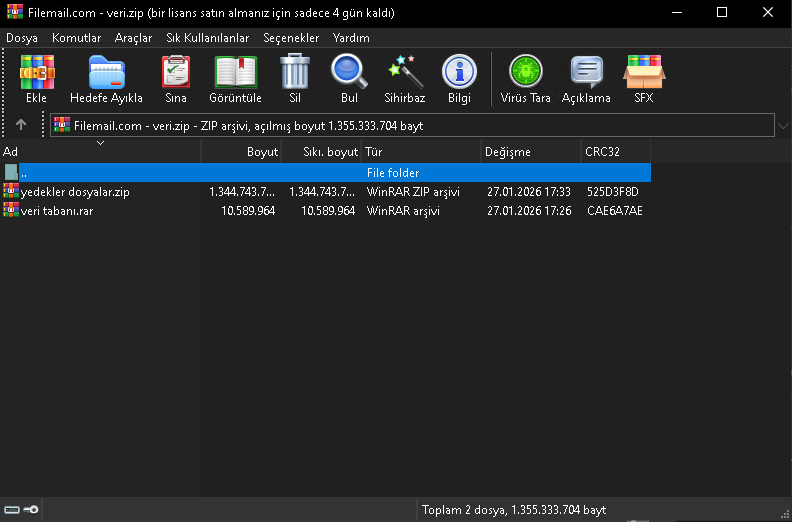Click the key password icon in status bar
This screenshot has height=522, width=792.
(31, 509)
